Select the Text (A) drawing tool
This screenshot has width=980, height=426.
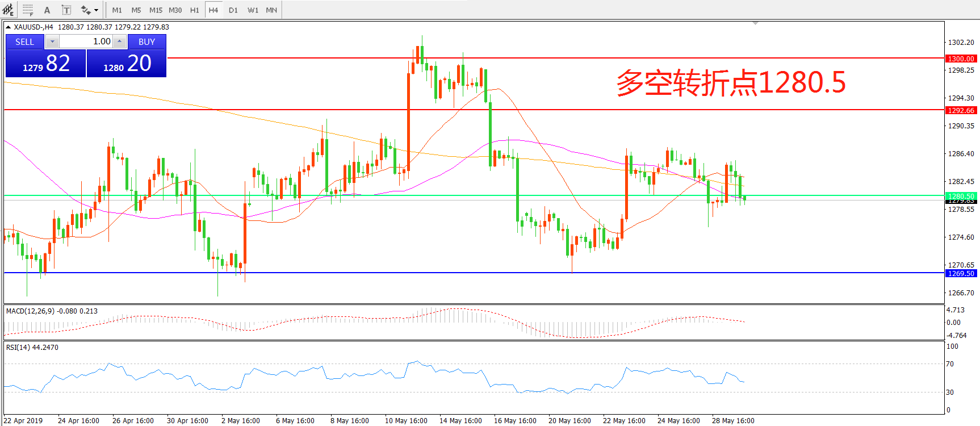[47, 10]
